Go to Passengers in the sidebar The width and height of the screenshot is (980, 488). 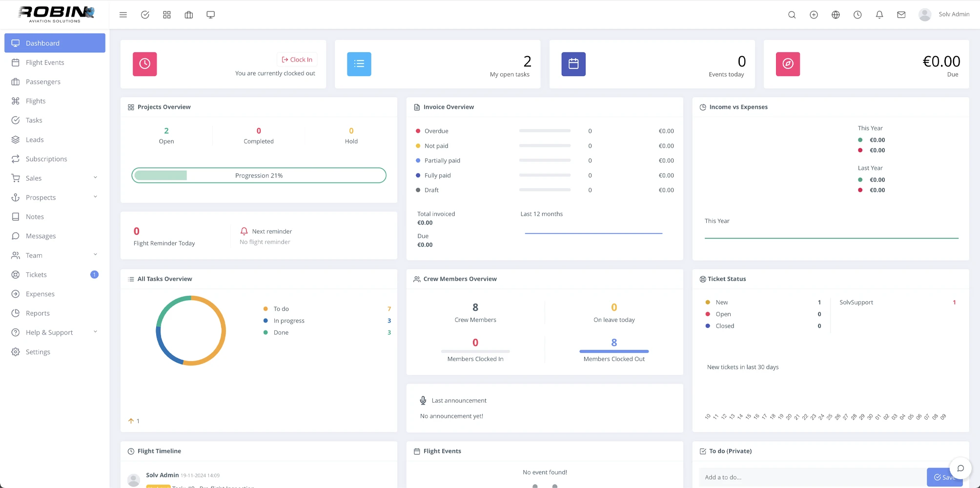(43, 81)
